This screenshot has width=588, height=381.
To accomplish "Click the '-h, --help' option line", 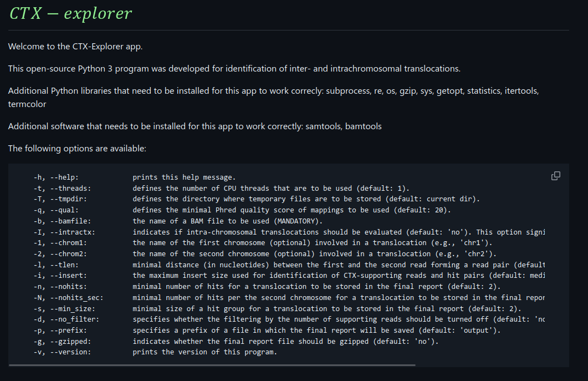I will coord(55,177).
